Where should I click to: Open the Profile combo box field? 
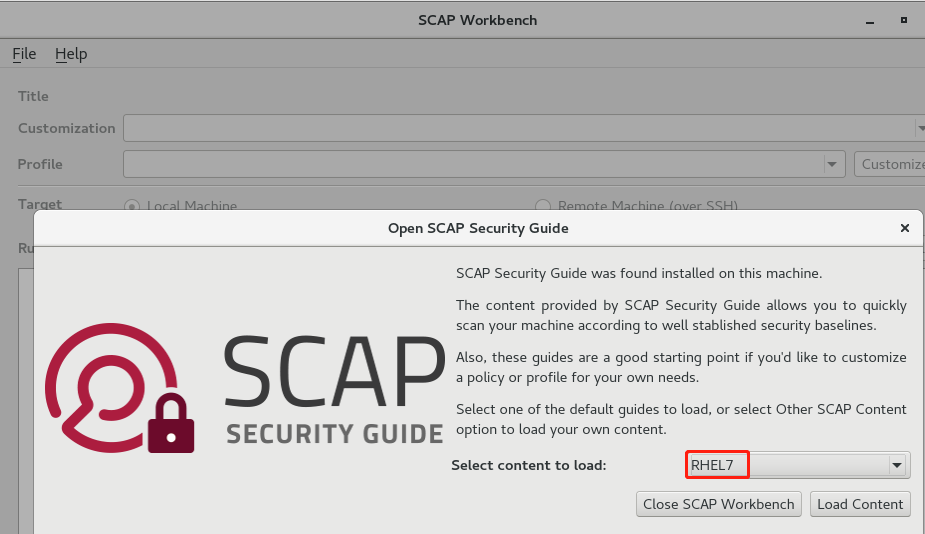(472, 164)
